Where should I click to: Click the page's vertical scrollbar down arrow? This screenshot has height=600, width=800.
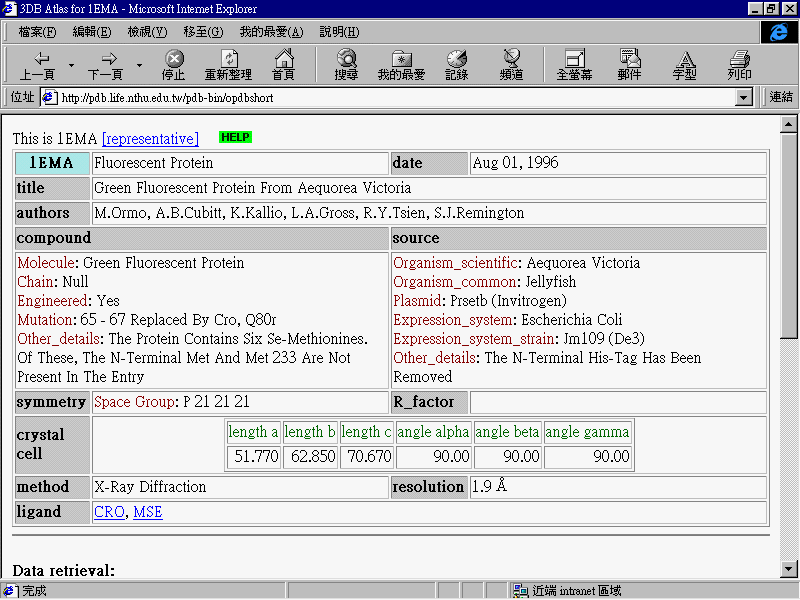point(788,569)
